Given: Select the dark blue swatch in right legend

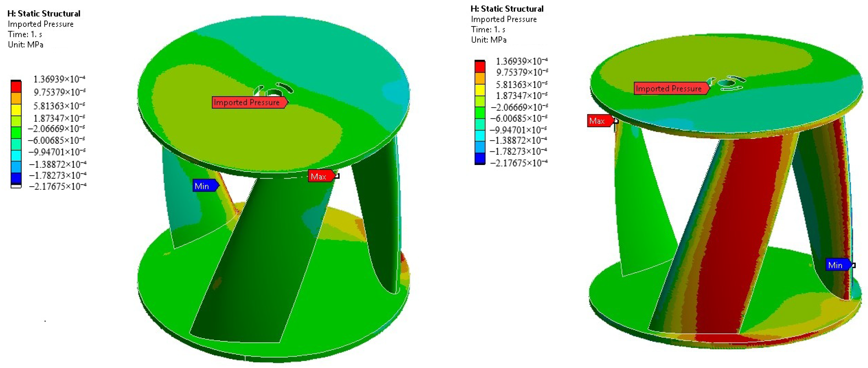Looking at the screenshot, I should 480,158.
